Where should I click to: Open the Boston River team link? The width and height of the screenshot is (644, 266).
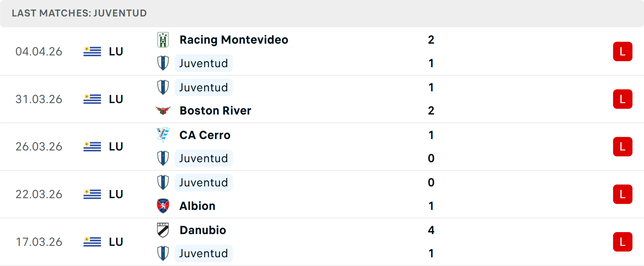pos(215,110)
